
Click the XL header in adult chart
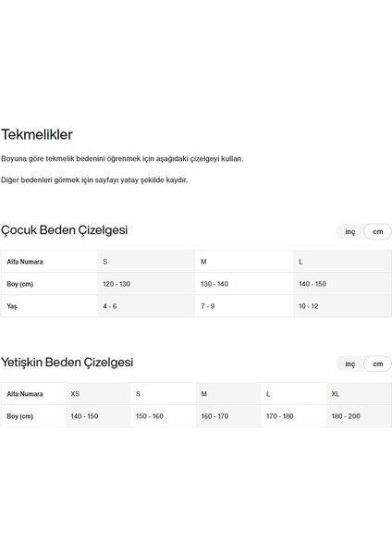point(359,394)
